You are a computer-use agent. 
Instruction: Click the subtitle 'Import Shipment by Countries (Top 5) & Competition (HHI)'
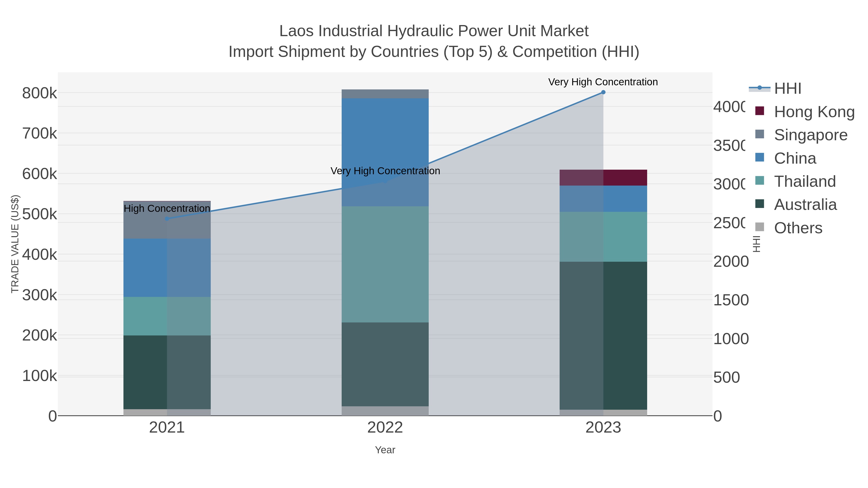[434, 52]
